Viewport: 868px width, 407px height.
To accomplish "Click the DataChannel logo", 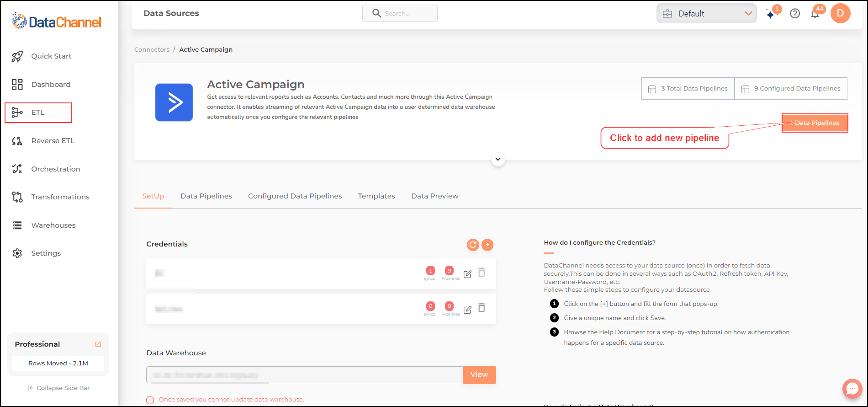I will (x=56, y=21).
